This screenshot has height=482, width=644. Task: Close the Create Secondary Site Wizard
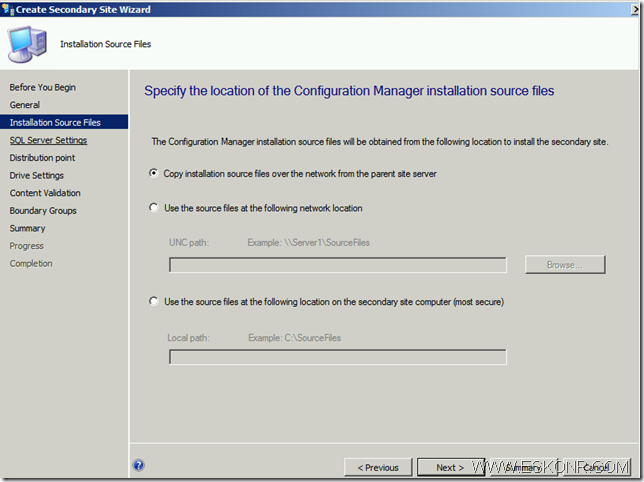coord(636,9)
